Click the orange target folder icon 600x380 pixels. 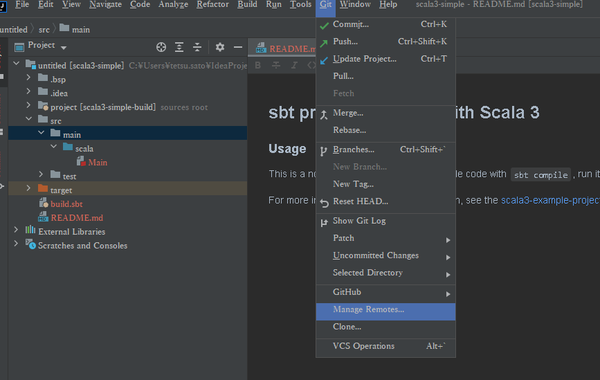tap(43, 189)
